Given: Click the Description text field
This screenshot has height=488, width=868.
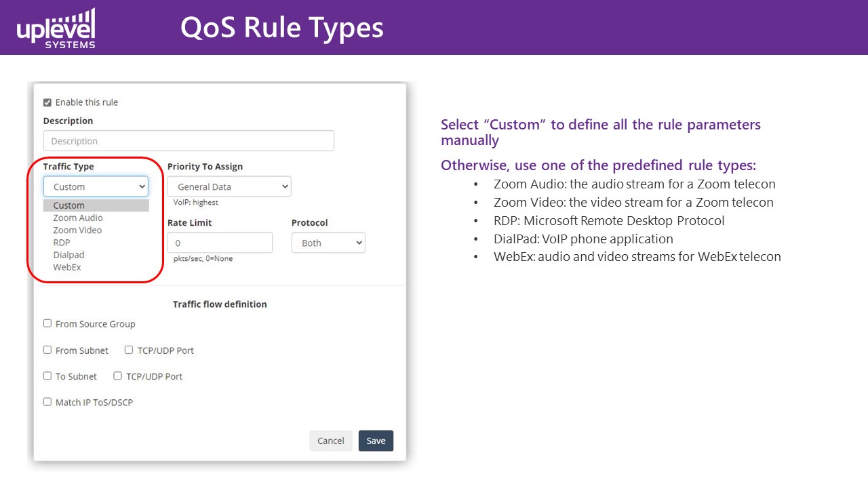Looking at the screenshot, I should click(189, 141).
